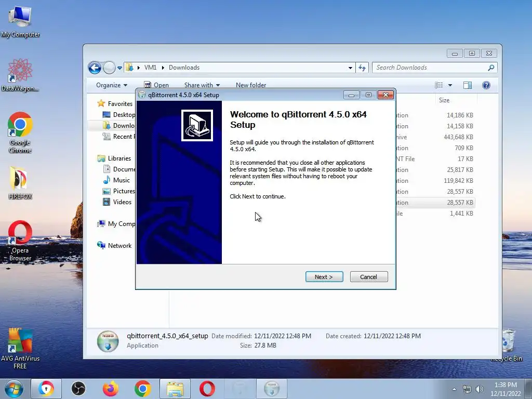Viewport: 532px width, 399px height.
Task: Click Downloads in Explorer address path
Action: [x=184, y=68]
